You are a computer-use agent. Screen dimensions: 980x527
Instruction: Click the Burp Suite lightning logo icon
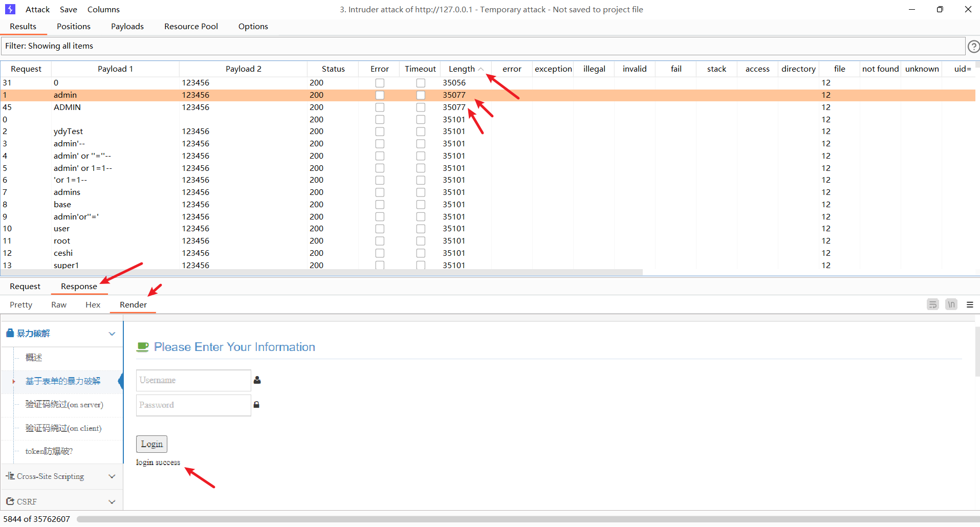(10, 9)
